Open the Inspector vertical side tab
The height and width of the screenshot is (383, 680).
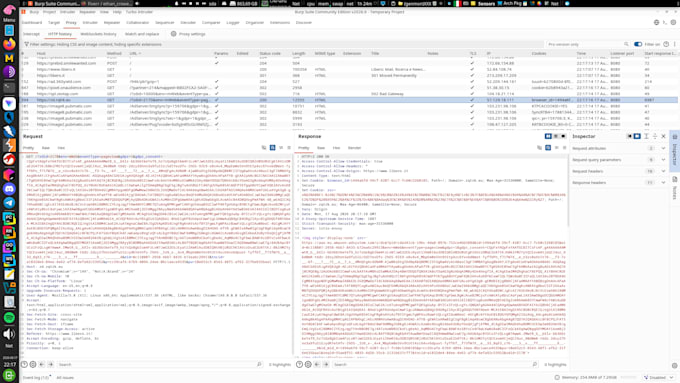pos(675,150)
